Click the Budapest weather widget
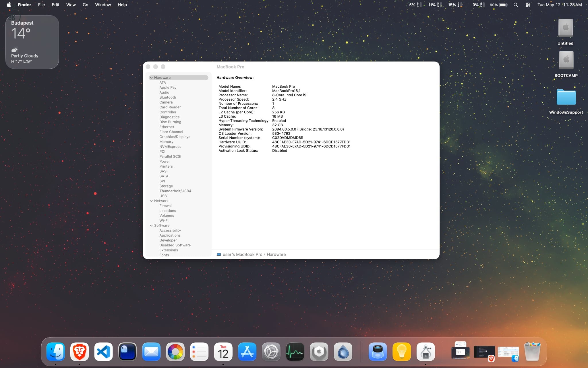The image size is (588, 368). point(32,42)
